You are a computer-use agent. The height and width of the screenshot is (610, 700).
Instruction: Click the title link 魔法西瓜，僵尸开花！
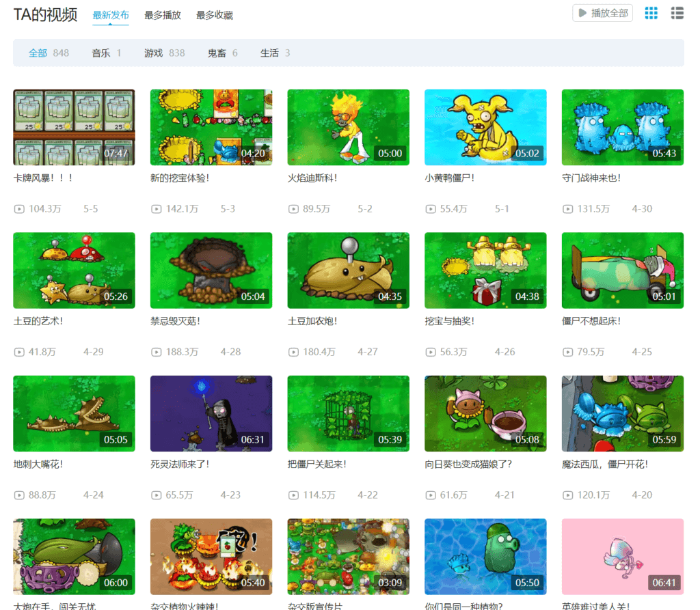[x=605, y=465]
